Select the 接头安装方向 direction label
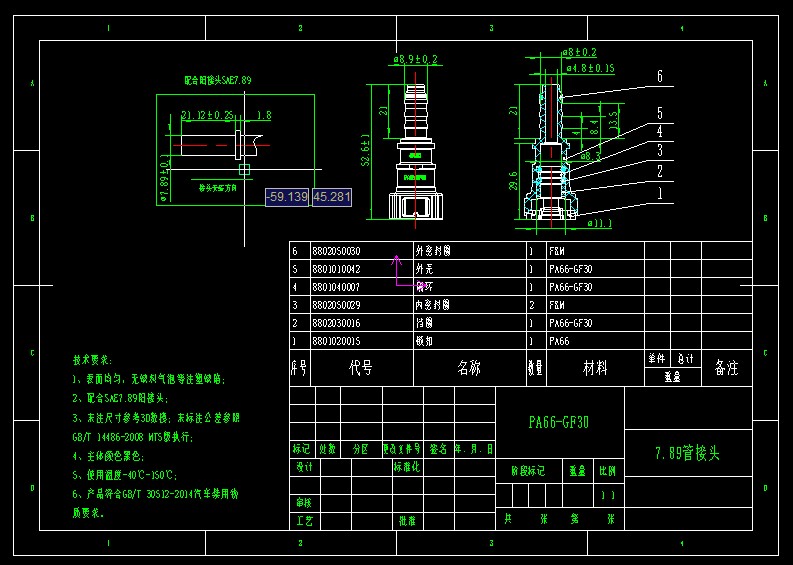The width and height of the screenshot is (793, 565). point(218,188)
